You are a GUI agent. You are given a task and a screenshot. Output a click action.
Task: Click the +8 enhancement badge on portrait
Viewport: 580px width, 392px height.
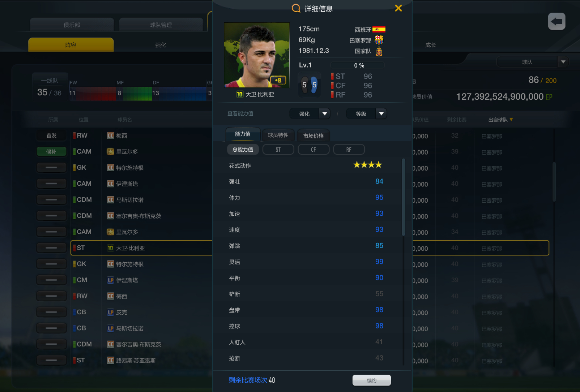coord(278,80)
